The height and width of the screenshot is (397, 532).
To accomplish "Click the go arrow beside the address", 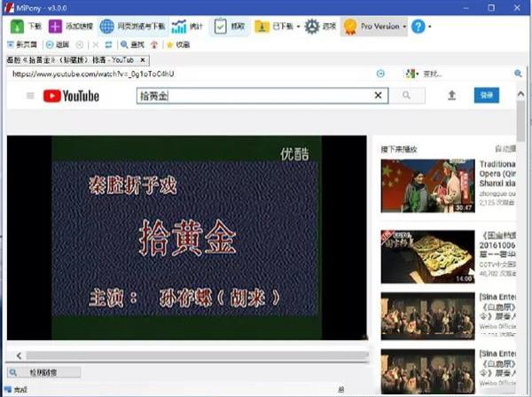I will click(380, 74).
